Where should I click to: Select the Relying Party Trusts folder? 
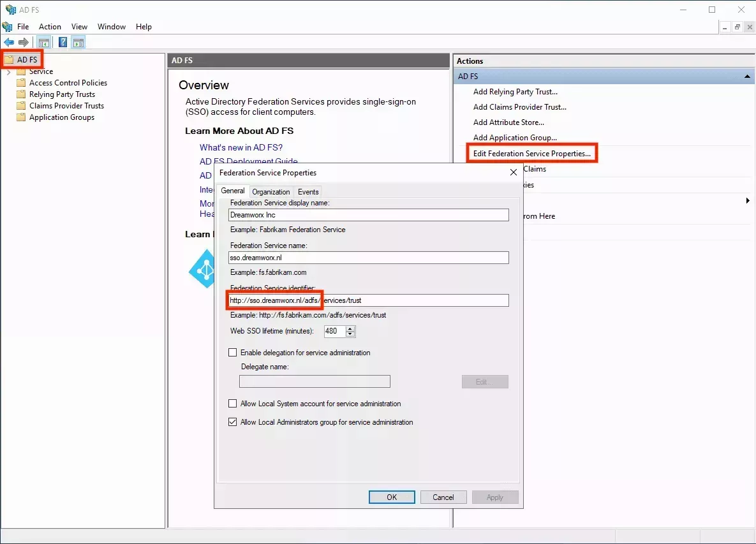click(62, 94)
